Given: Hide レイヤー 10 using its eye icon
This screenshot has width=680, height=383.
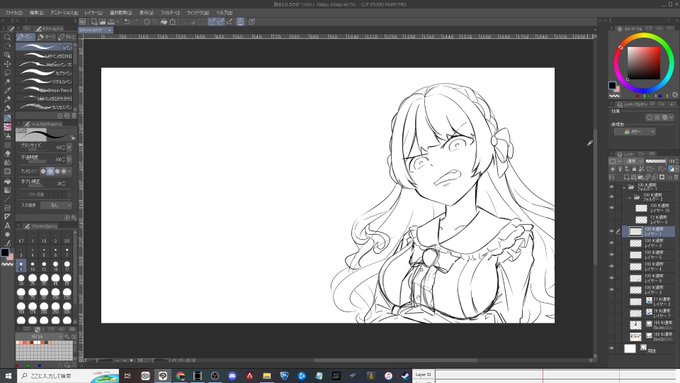Looking at the screenshot, I should [x=612, y=208].
